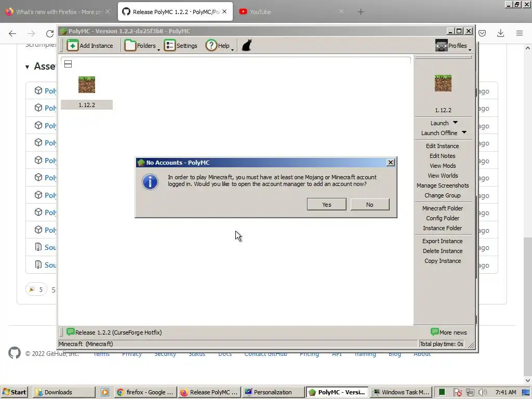Click Export Instance
532x399 pixels.
tap(443, 241)
